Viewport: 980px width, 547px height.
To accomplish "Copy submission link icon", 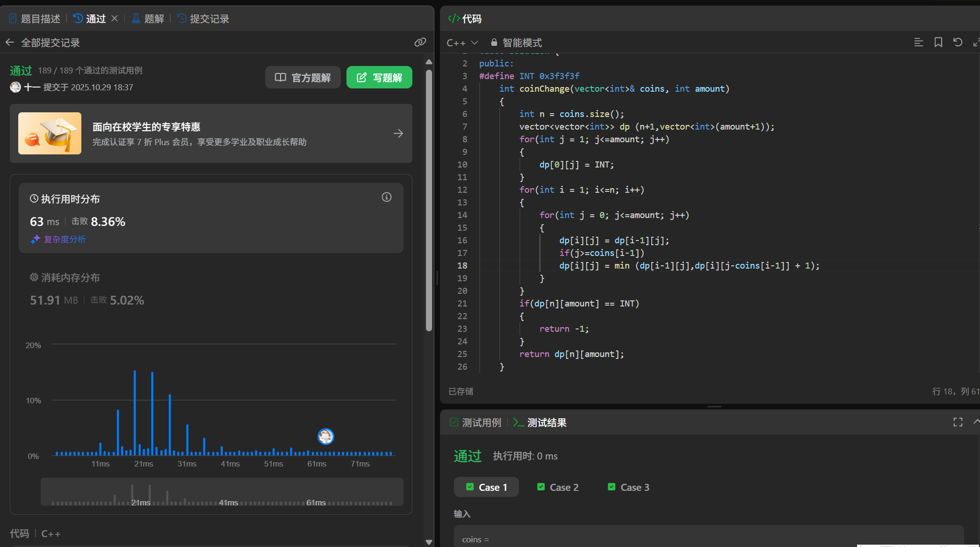I will coord(420,43).
